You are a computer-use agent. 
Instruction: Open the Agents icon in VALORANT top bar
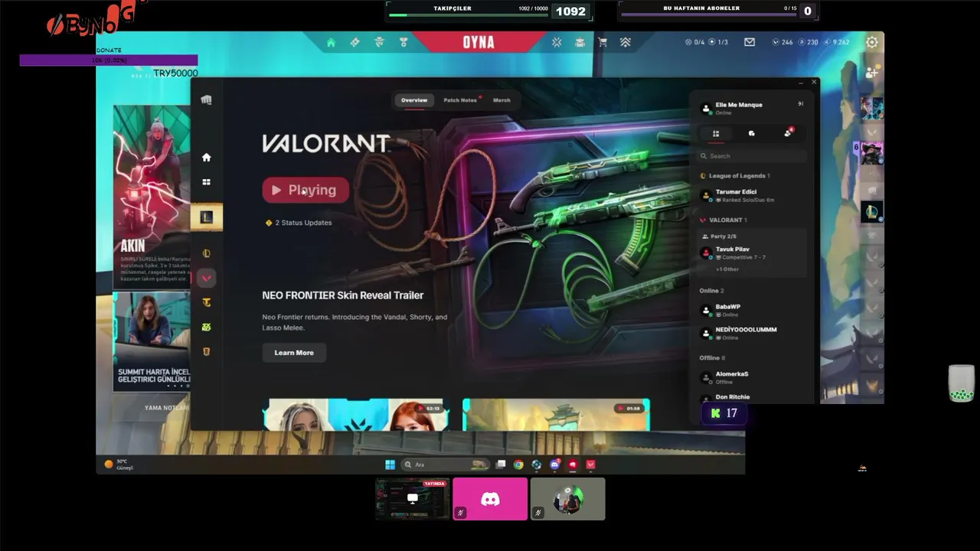tap(379, 43)
